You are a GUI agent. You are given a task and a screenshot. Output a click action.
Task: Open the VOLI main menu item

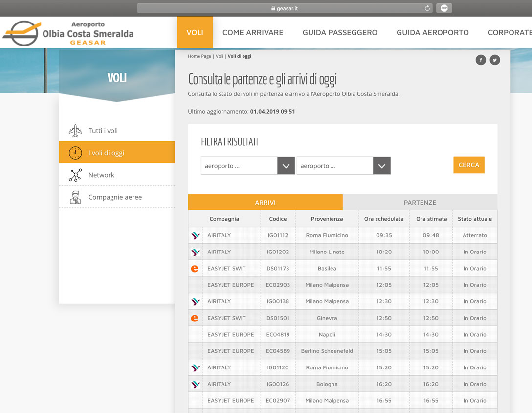tap(195, 33)
